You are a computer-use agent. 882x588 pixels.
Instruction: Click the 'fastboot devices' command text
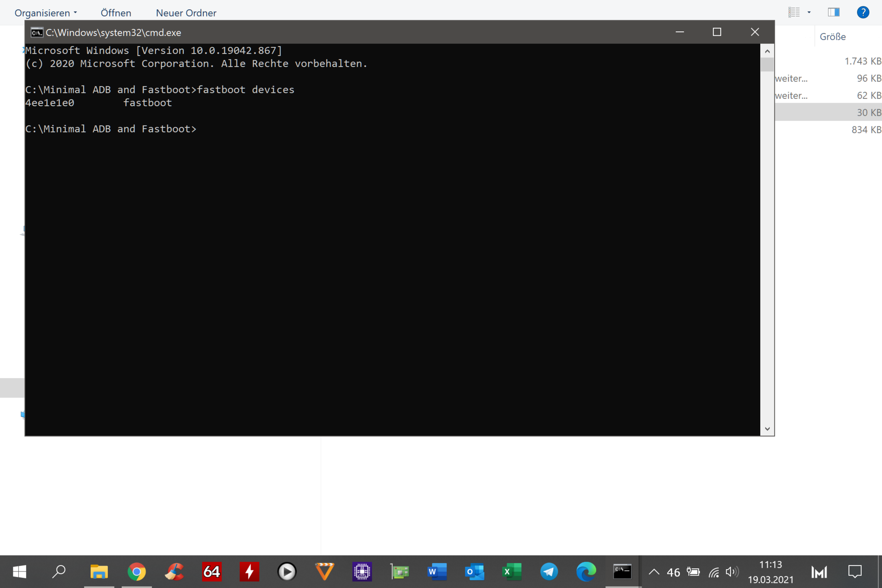pos(246,90)
